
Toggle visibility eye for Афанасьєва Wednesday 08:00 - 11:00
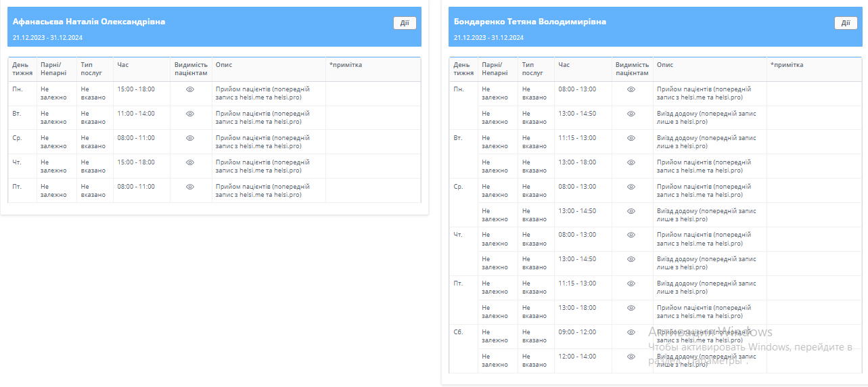tap(190, 138)
